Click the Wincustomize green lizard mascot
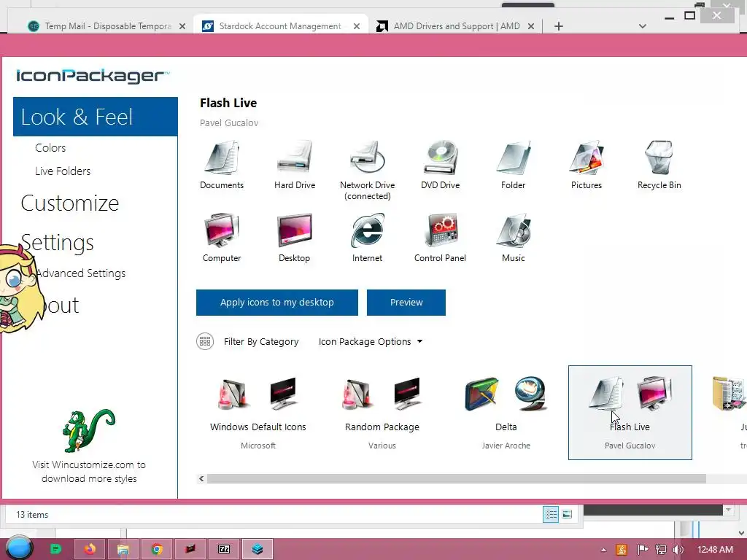747x560 pixels. pos(89,430)
